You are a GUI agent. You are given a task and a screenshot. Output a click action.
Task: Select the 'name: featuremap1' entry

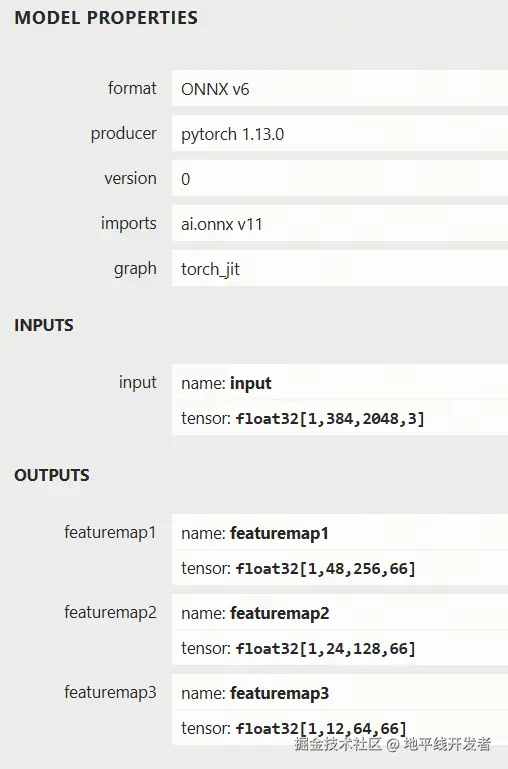tap(340, 532)
